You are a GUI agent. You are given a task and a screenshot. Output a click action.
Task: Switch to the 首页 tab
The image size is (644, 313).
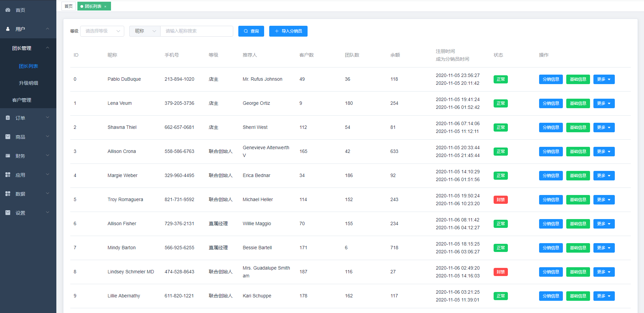(69, 6)
